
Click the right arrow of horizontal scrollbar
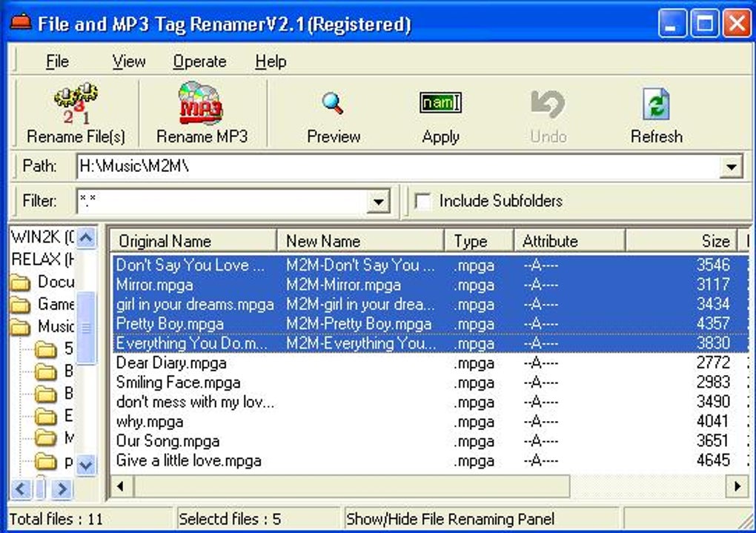(x=736, y=486)
